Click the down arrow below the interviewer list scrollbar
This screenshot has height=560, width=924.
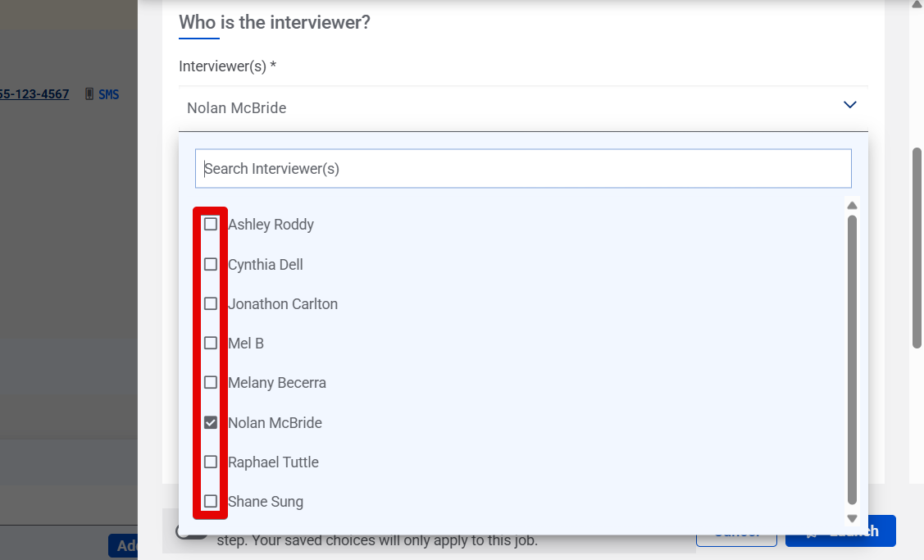(x=852, y=518)
